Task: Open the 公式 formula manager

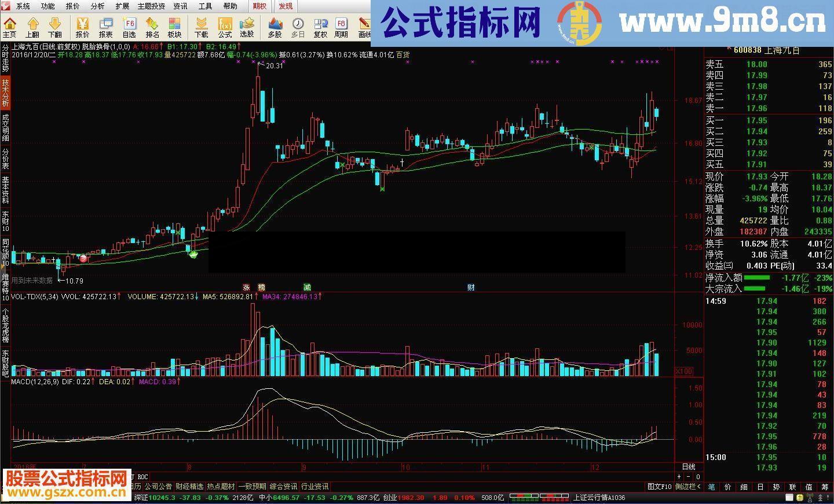Action: [224, 25]
